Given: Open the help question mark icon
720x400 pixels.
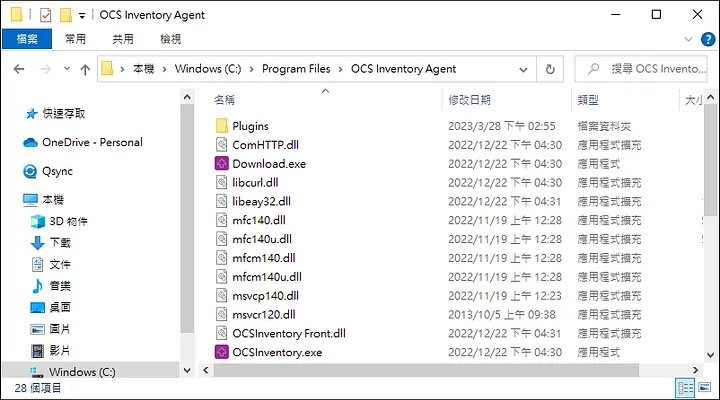Looking at the screenshot, I should [708, 39].
